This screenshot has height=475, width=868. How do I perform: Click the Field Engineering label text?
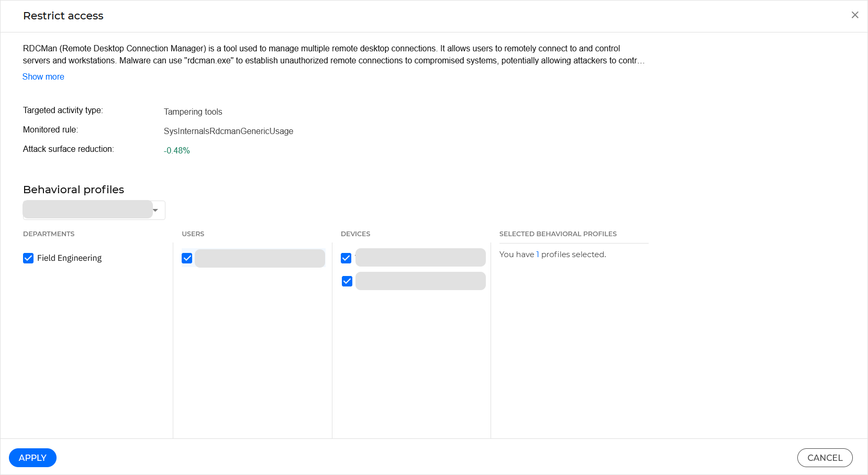tap(69, 258)
